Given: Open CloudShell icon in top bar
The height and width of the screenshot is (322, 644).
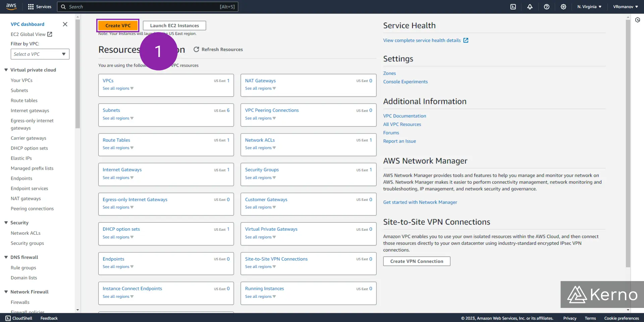Looking at the screenshot, I should [x=513, y=7].
